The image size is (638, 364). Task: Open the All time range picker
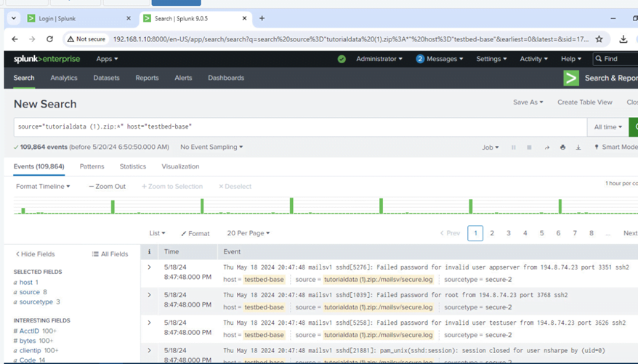click(x=608, y=127)
